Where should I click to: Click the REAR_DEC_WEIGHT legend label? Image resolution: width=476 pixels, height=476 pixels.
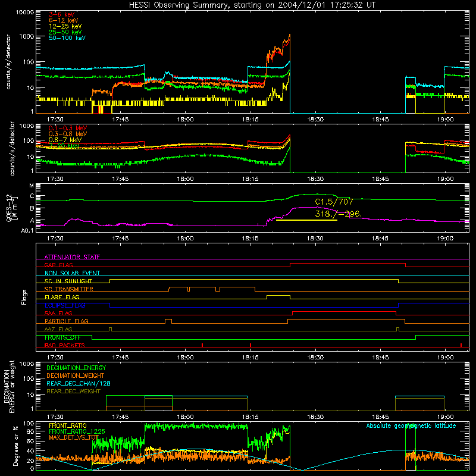point(73,392)
